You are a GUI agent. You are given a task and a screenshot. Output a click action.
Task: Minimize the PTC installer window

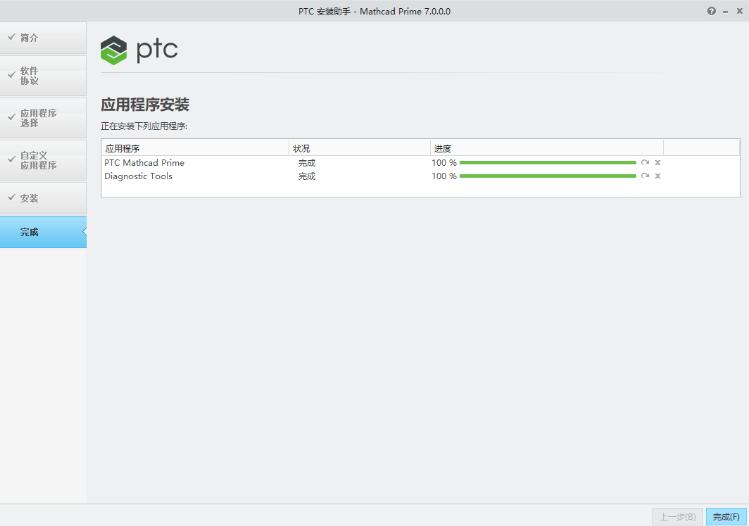coord(726,11)
